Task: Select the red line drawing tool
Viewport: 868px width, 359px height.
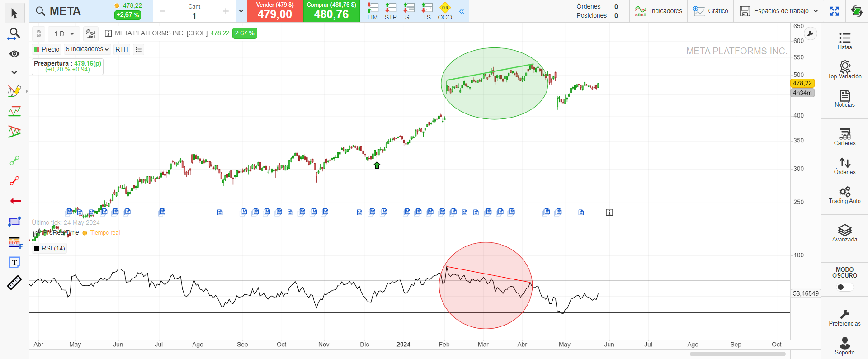Action: click(x=14, y=181)
